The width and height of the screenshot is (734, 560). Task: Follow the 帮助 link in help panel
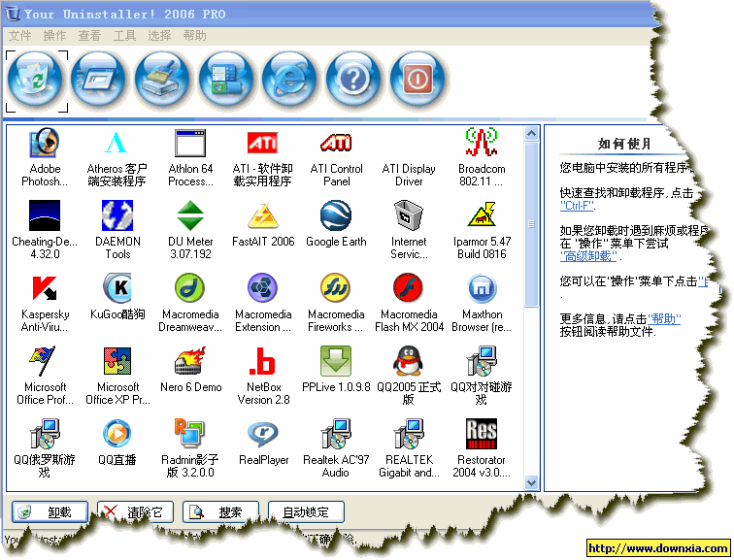664,319
